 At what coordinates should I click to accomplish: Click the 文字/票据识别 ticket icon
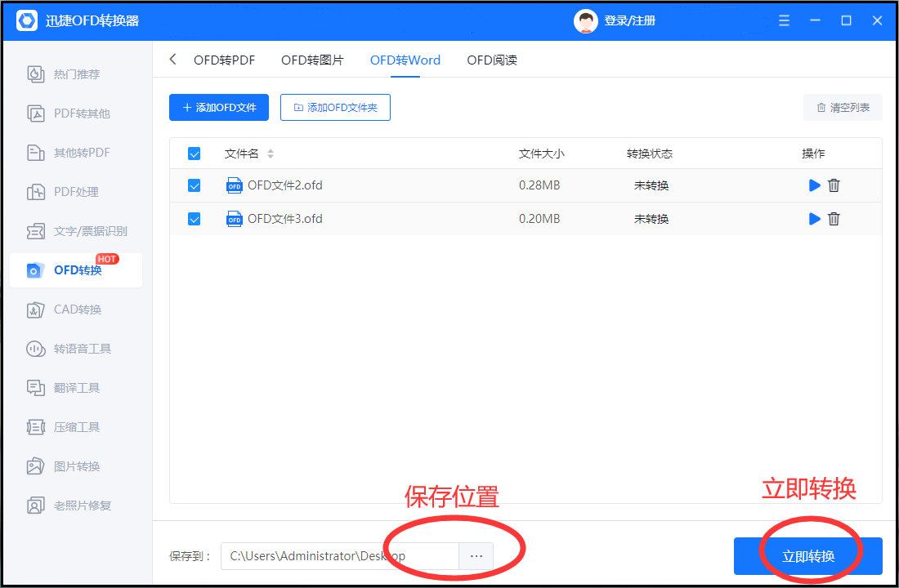35,231
